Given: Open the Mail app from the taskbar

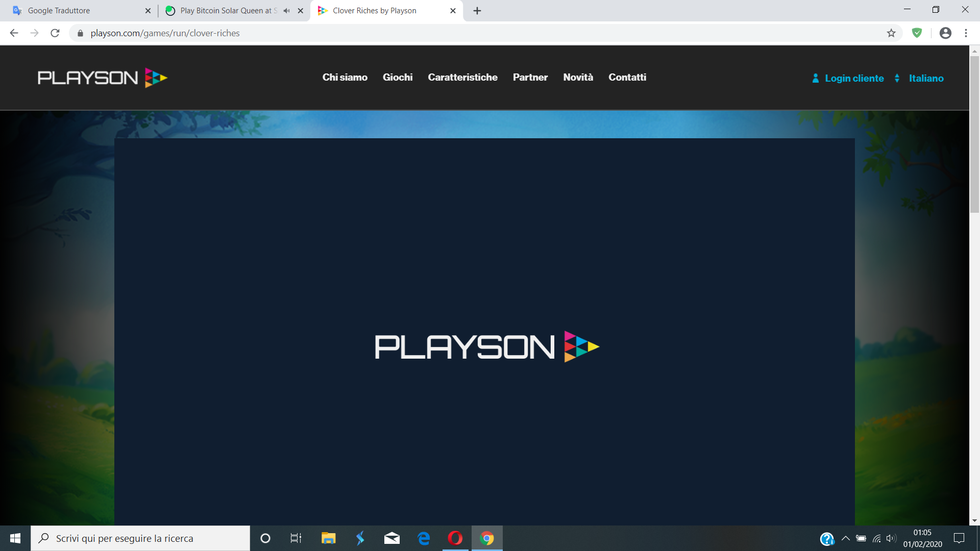Looking at the screenshot, I should coord(392,538).
